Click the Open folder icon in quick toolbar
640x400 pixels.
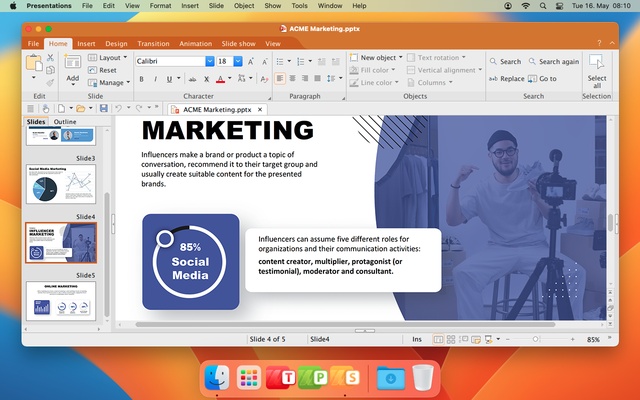81,109
